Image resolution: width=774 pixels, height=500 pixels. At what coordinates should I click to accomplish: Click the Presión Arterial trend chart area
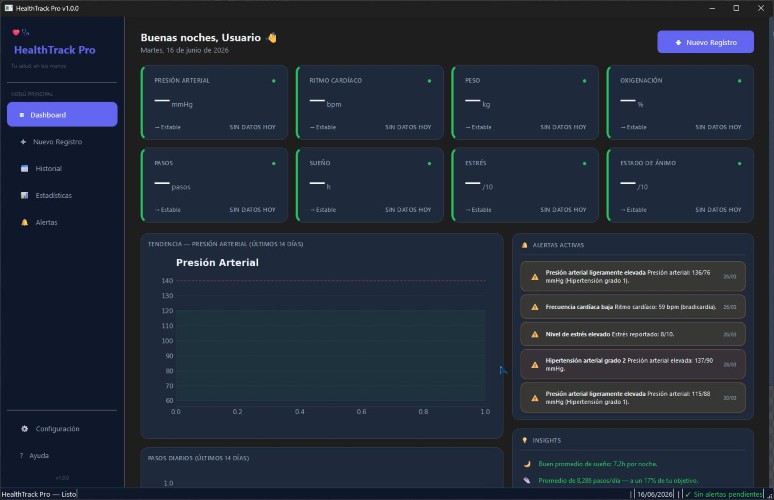[x=331, y=341]
